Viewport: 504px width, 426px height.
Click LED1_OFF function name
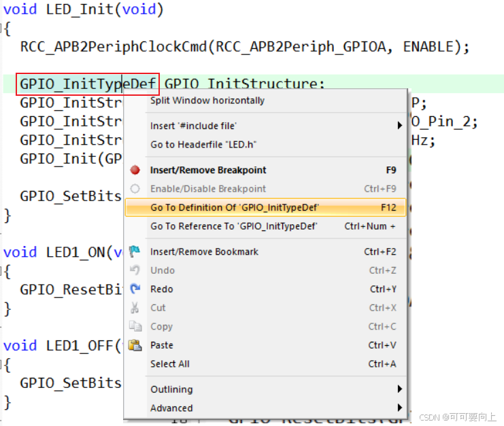(80, 346)
